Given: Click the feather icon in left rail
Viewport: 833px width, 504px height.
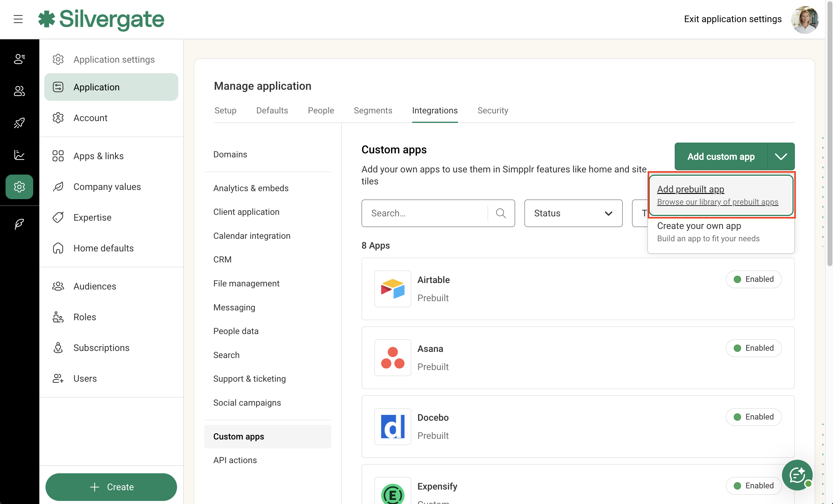Looking at the screenshot, I should pyautogui.click(x=19, y=224).
